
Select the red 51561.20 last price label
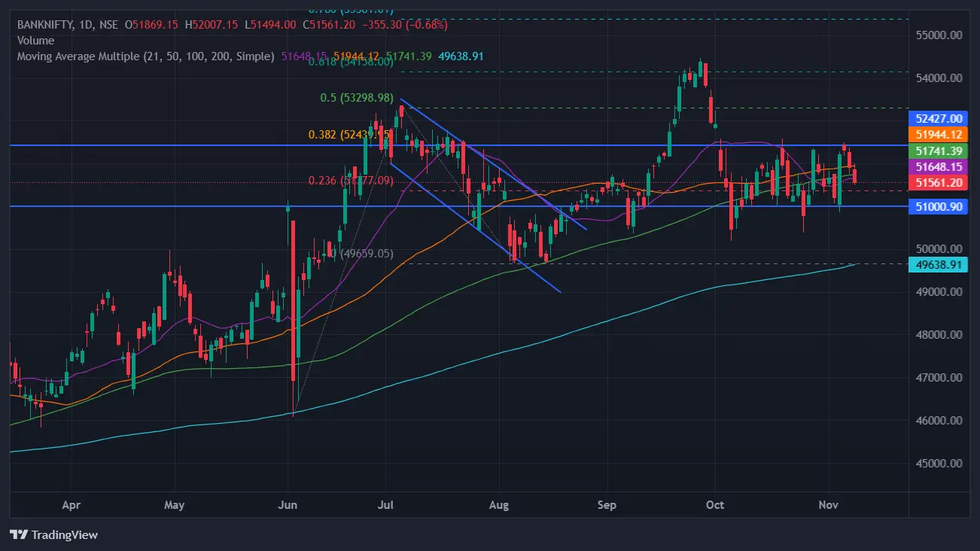938,183
